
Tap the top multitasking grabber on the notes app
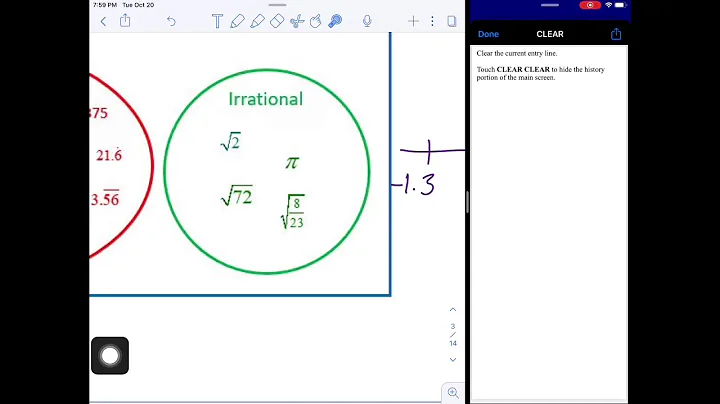(277, 5)
